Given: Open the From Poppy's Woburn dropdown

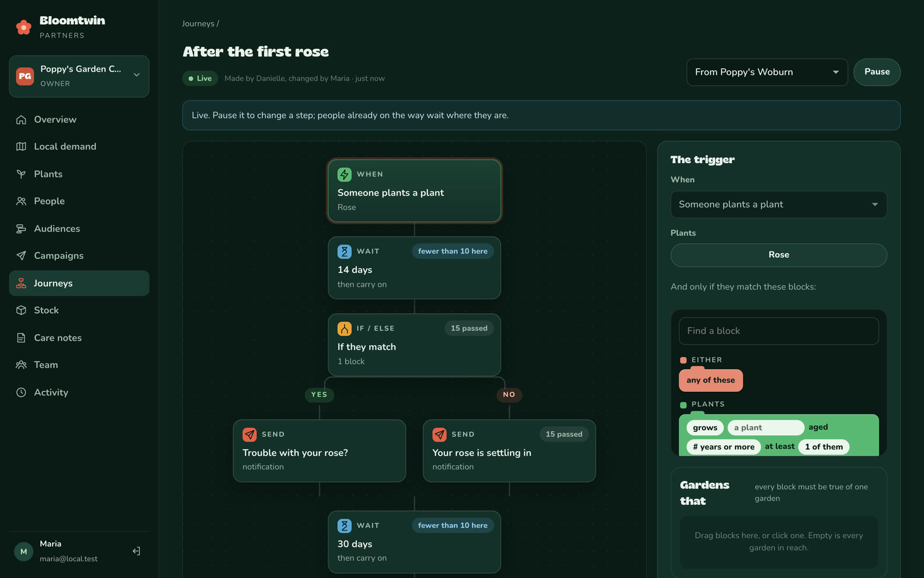Looking at the screenshot, I should tap(767, 72).
